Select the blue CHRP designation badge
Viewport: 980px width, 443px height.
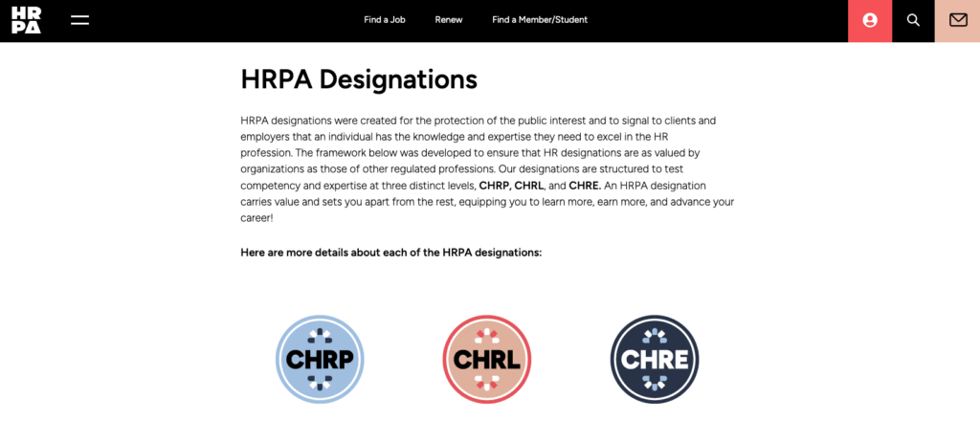coord(320,359)
